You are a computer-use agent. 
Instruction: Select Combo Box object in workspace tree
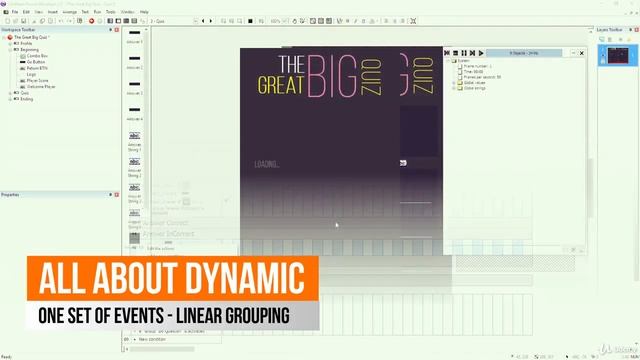tap(37, 56)
